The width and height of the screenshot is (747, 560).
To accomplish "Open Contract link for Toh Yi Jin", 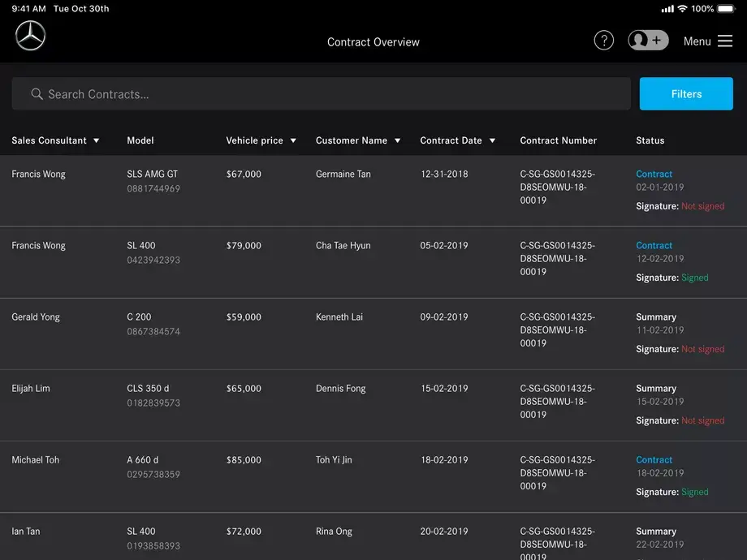I will tap(654, 459).
